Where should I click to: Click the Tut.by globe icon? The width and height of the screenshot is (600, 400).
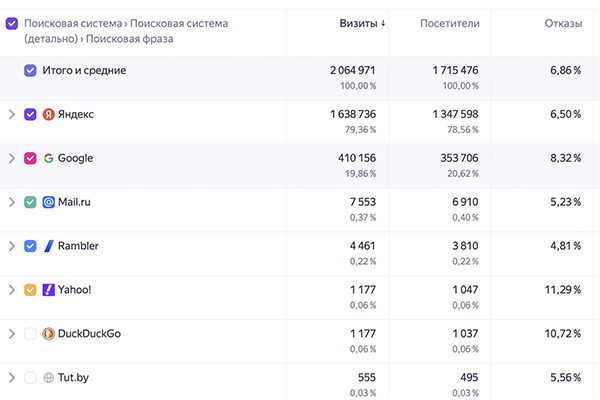[x=49, y=378]
